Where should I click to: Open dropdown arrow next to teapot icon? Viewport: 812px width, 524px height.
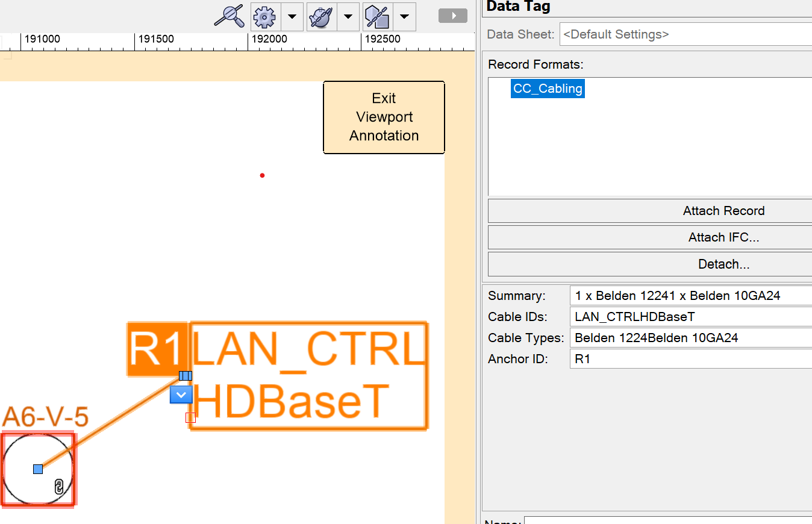click(348, 16)
